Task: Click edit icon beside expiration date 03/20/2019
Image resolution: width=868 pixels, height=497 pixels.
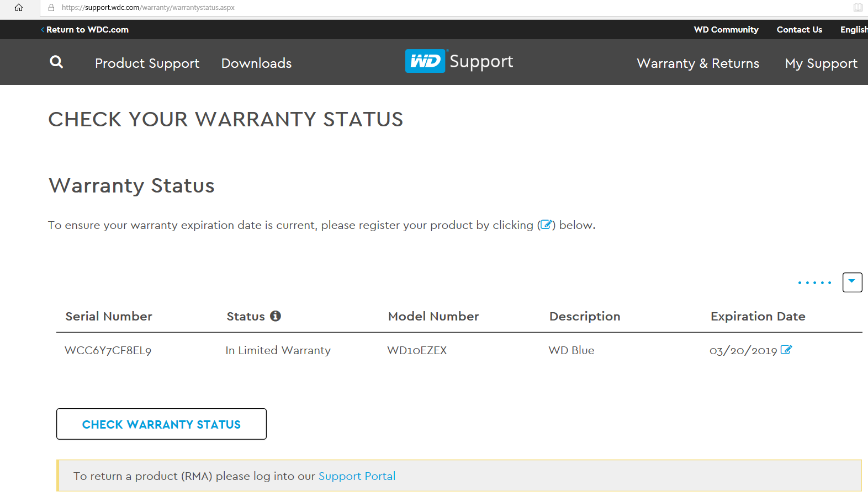Action: point(786,350)
